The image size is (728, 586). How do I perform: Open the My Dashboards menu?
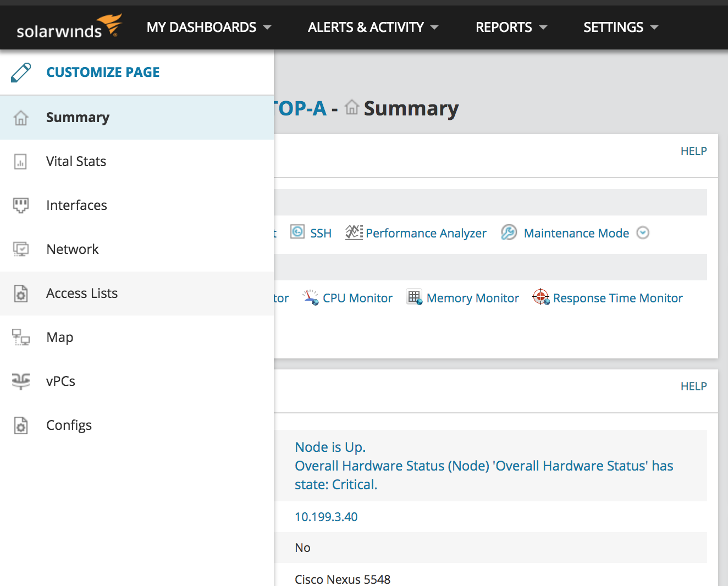point(208,27)
